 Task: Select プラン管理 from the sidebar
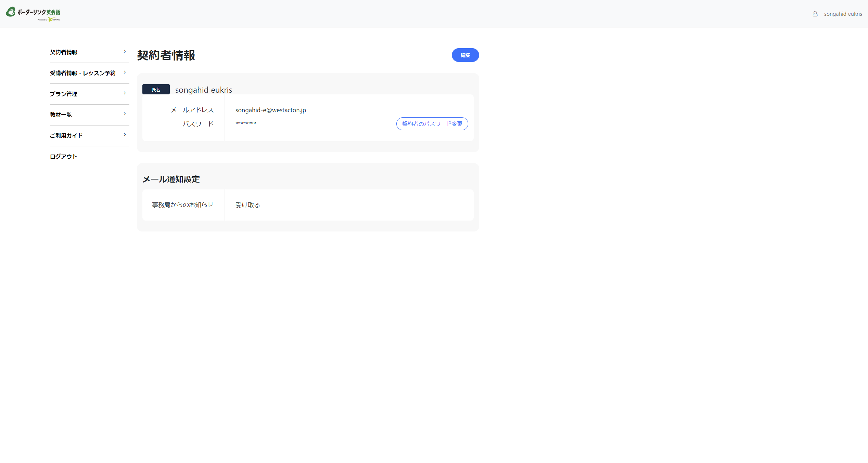click(64, 94)
